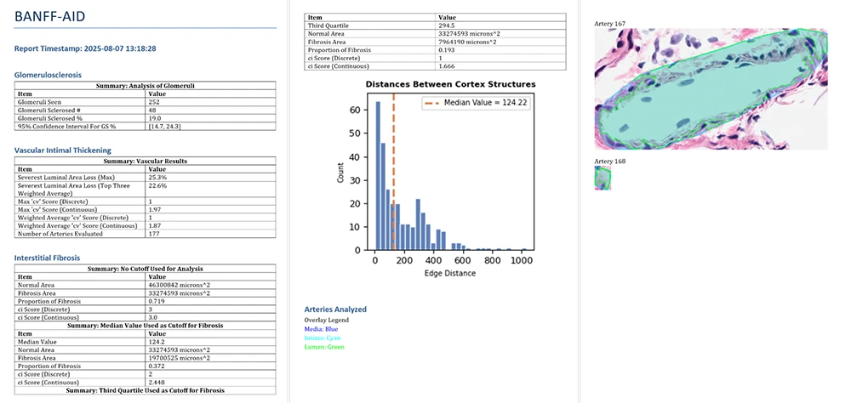Open the Artery 167 histology image
868x403 pixels.
(711, 89)
